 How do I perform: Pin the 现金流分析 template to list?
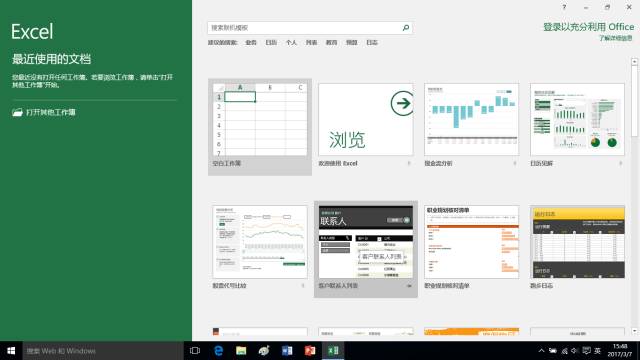click(514, 163)
